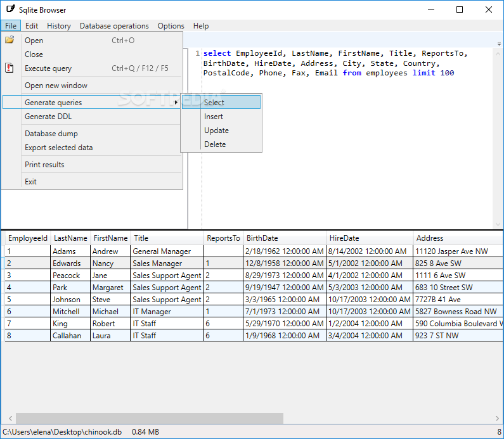Click the results scrollbar right arrow
This screenshot has height=439, width=504.
coord(498,418)
